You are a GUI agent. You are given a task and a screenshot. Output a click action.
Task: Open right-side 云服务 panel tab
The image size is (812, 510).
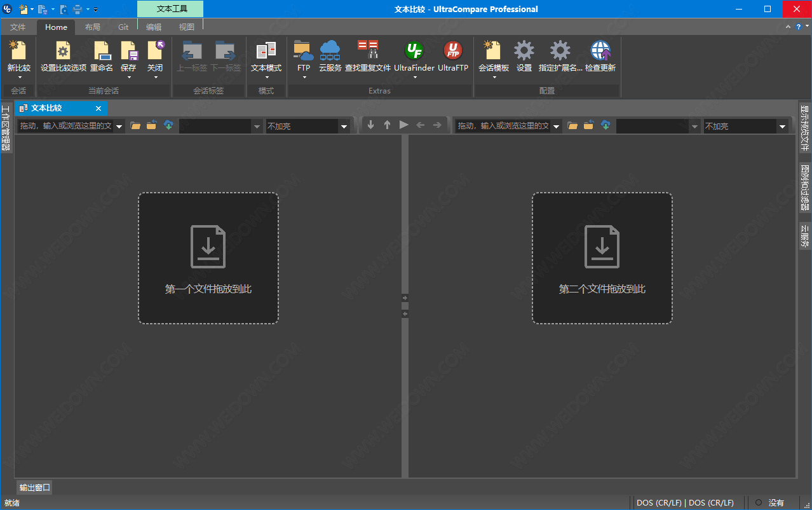click(805, 235)
